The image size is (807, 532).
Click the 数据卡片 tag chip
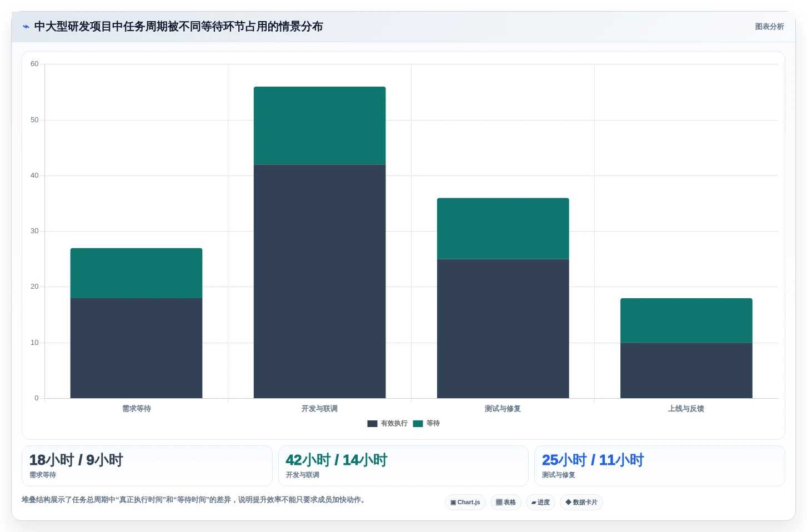(581, 502)
